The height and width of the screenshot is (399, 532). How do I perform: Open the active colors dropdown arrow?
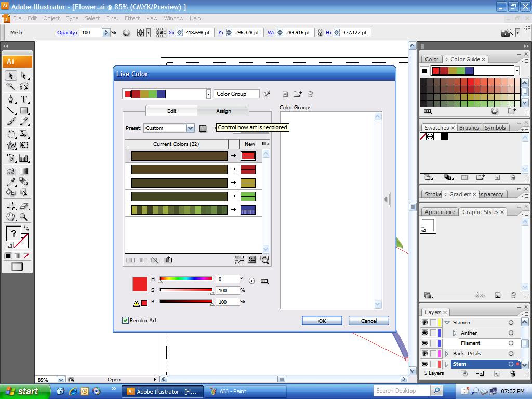pos(208,94)
